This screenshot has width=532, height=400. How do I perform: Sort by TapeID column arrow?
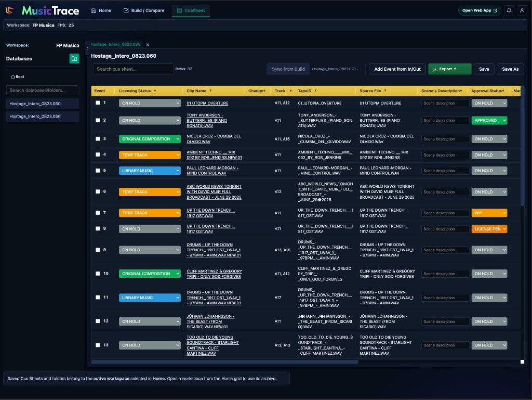pos(315,91)
